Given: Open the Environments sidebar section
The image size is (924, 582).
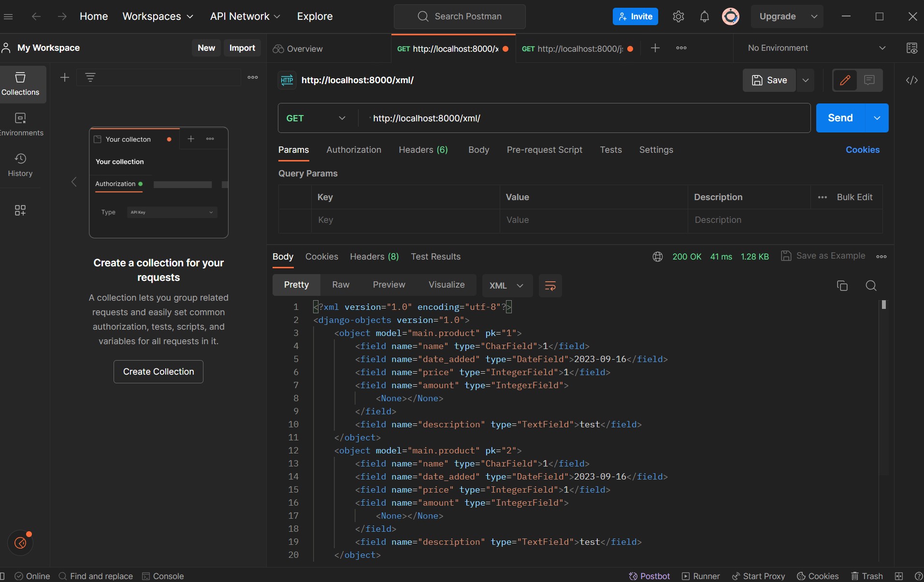Looking at the screenshot, I should (x=20, y=125).
